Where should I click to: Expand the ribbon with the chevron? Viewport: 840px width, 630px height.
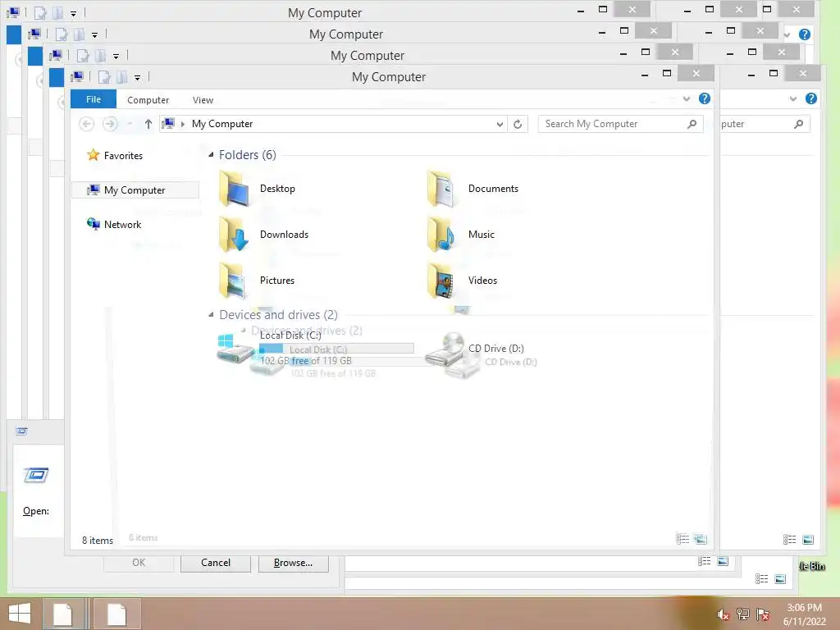pyautogui.click(x=687, y=99)
